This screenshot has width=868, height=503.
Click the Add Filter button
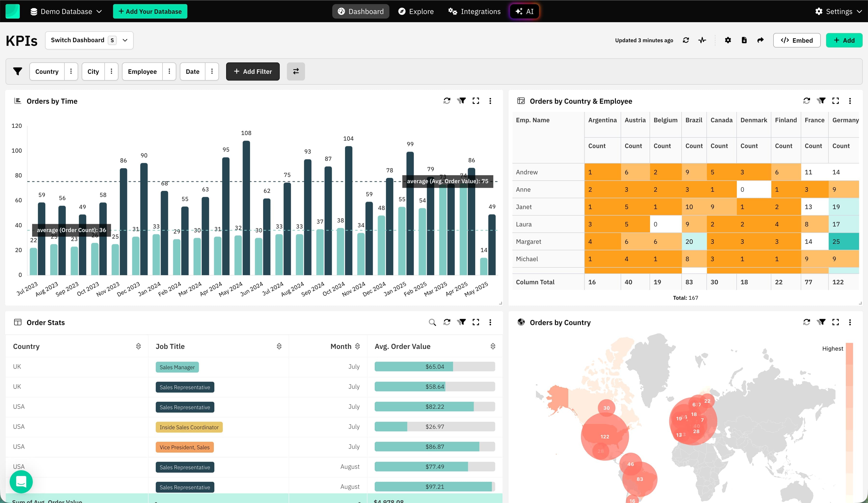[x=253, y=71]
